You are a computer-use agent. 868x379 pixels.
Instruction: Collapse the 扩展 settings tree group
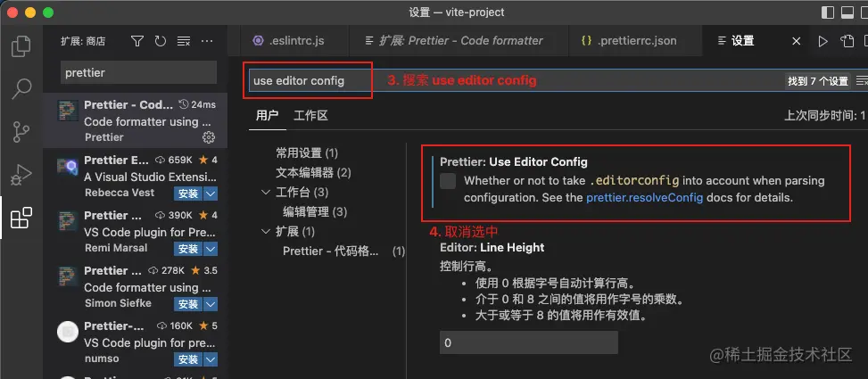[x=266, y=231]
